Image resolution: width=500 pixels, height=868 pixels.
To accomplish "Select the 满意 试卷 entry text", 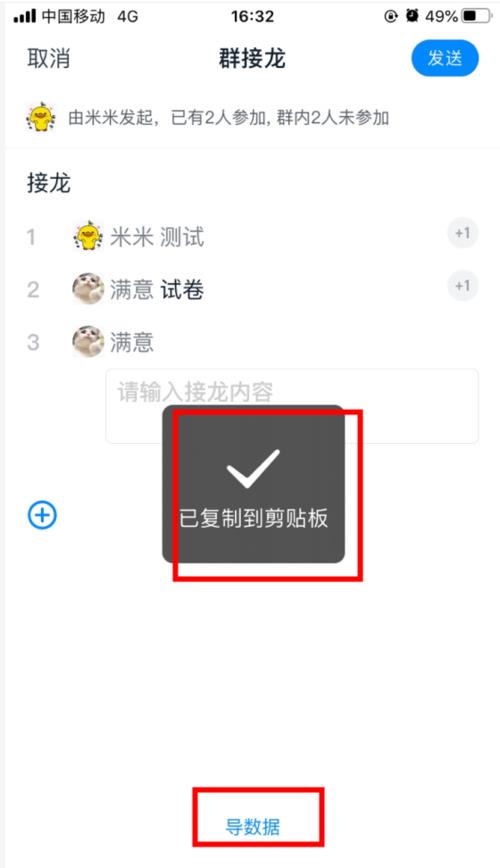I will pyautogui.click(x=157, y=290).
